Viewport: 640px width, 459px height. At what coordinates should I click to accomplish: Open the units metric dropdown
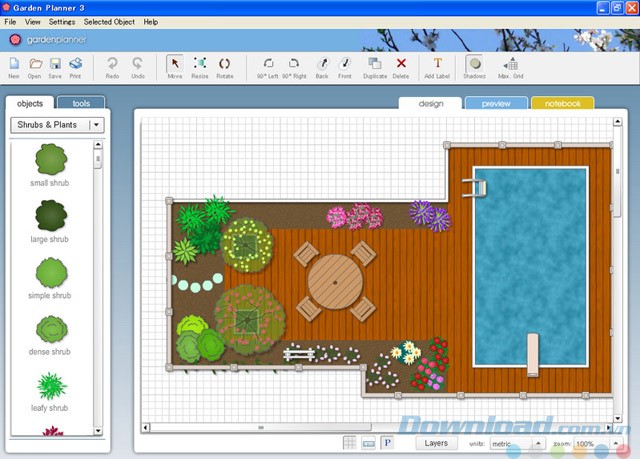pyautogui.click(x=517, y=443)
